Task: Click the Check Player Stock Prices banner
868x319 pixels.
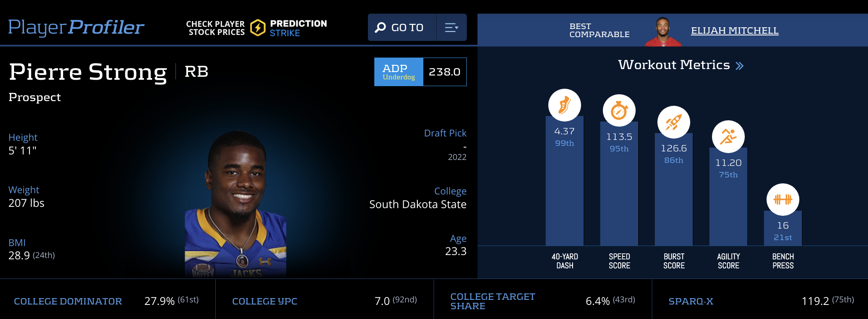Action: (215, 28)
